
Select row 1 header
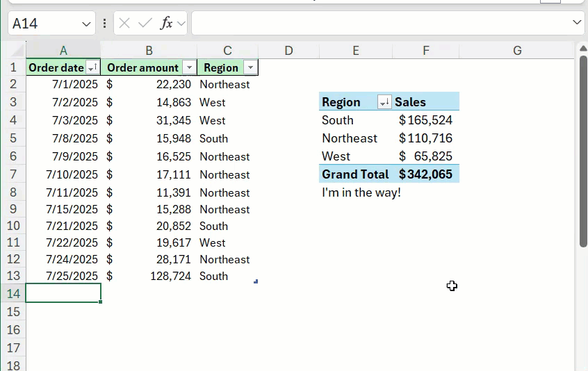click(x=13, y=67)
